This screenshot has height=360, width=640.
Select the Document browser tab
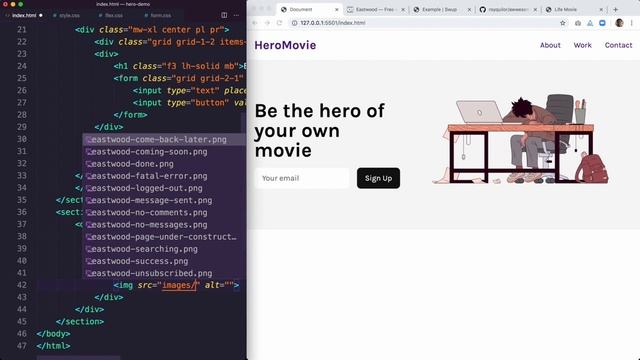(x=308, y=9)
